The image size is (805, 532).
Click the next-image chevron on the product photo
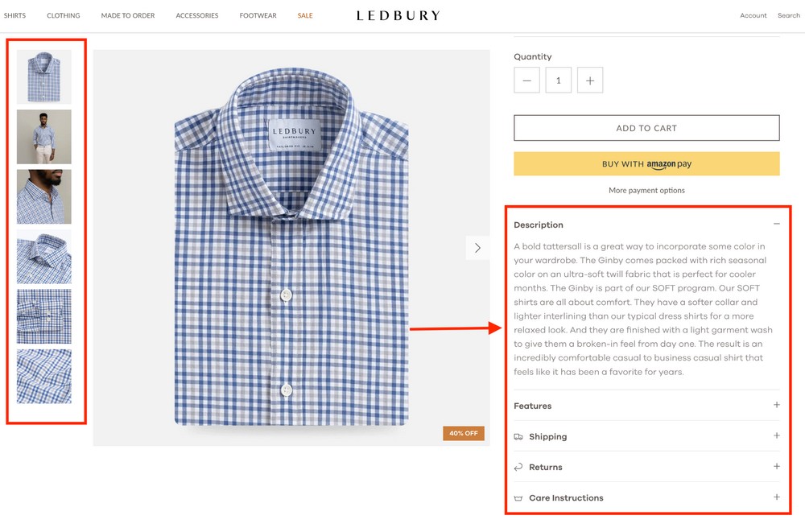pyautogui.click(x=477, y=248)
